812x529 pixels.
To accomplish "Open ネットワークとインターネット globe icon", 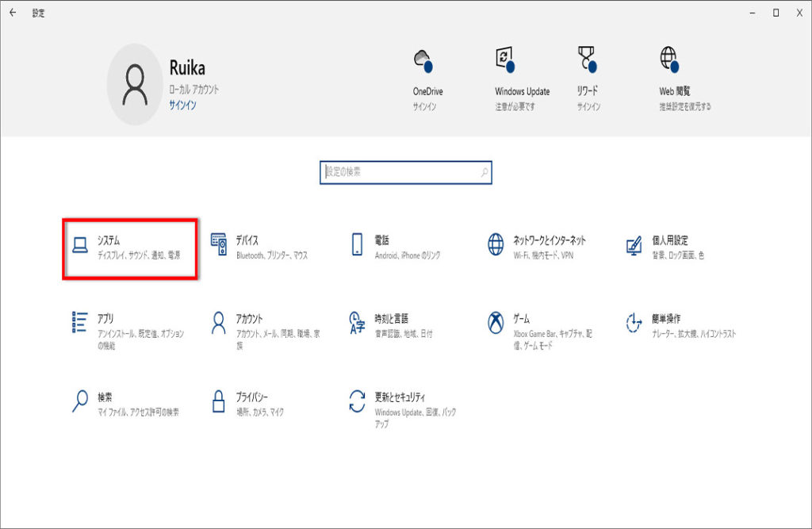I will [x=496, y=245].
